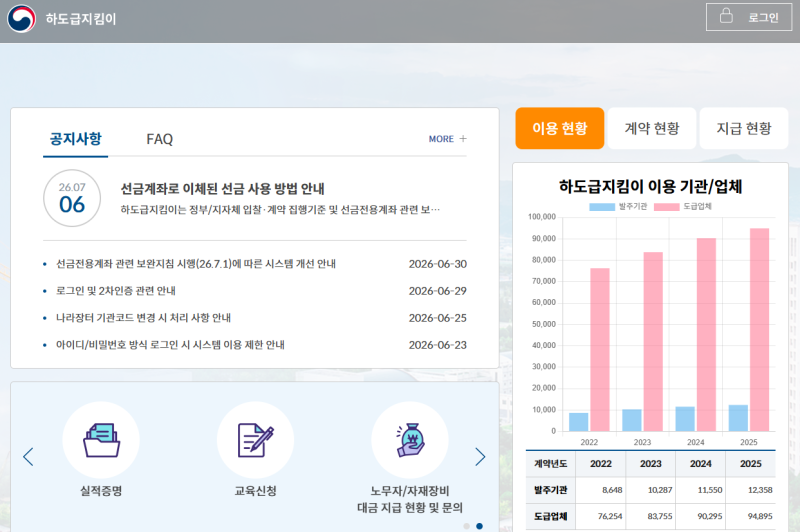Click the 2025 table column header
This screenshot has height=532, width=800.
pos(751,464)
